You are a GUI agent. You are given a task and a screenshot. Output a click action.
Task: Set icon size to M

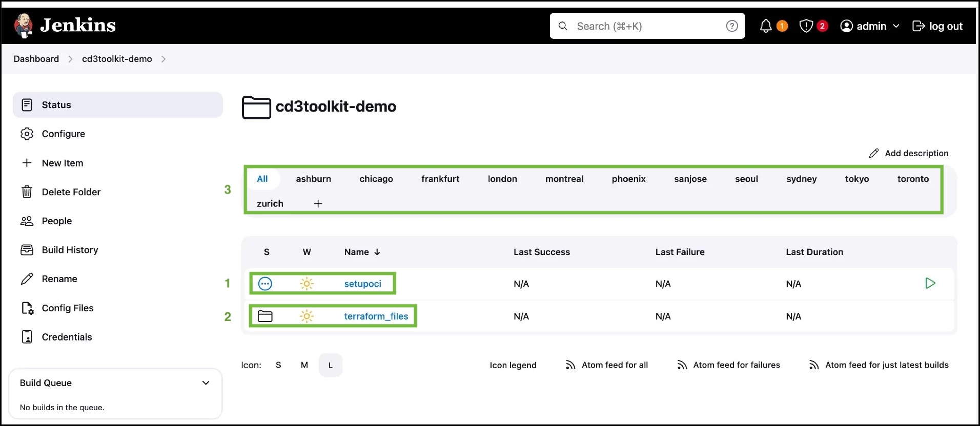pos(304,365)
